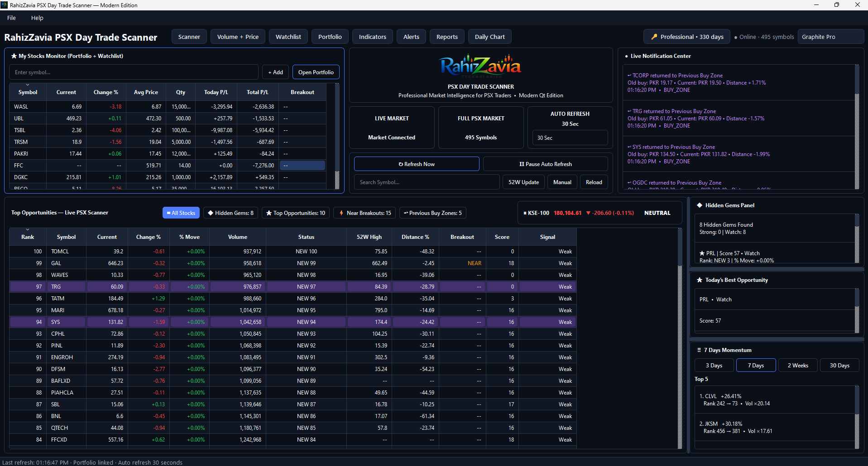
Task: Sort scanner table by Volume header
Action: pyautogui.click(x=238, y=237)
